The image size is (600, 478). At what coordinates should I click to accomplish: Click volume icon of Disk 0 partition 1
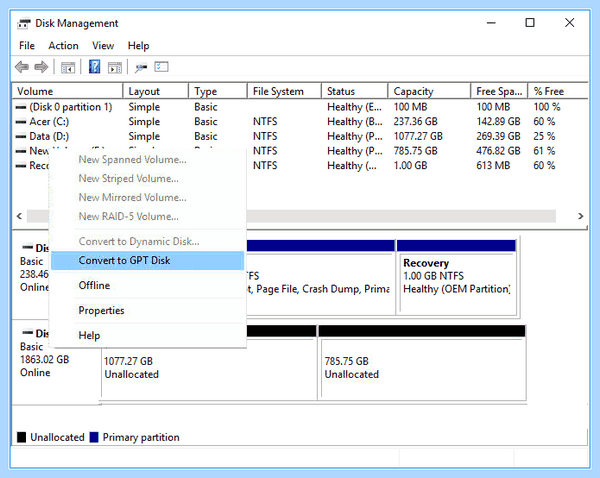point(21,108)
